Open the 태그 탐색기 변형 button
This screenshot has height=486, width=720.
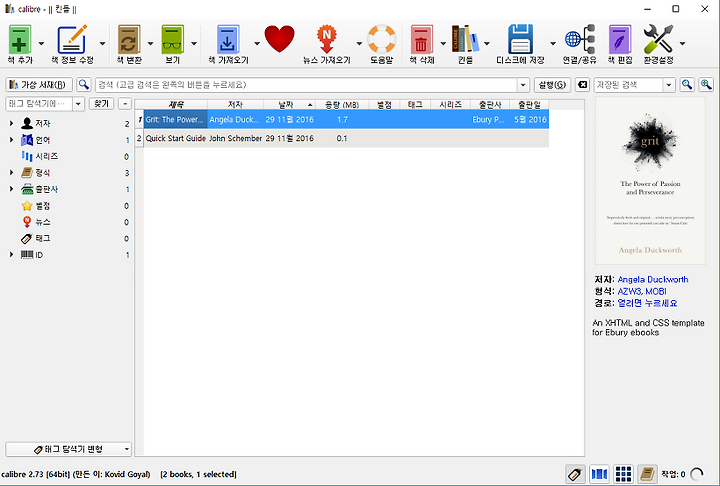[68, 449]
